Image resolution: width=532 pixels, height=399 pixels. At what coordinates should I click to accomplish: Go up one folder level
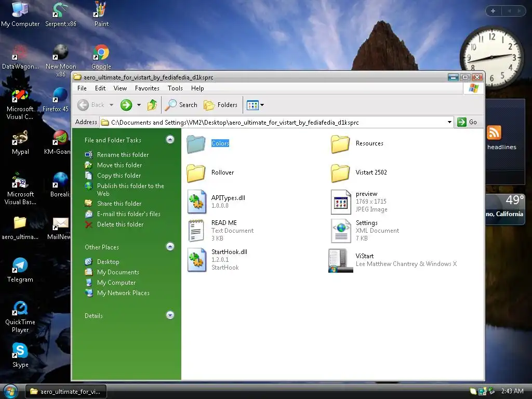(152, 105)
